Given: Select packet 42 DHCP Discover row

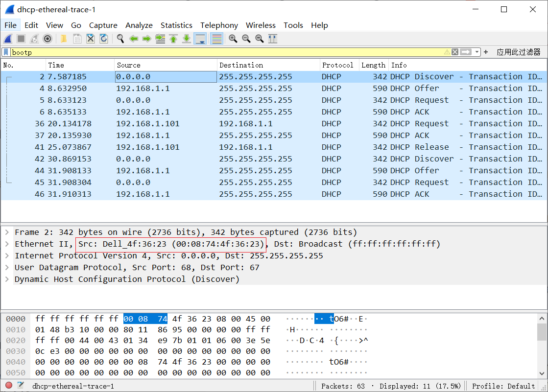Looking at the screenshot, I should [x=274, y=159].
